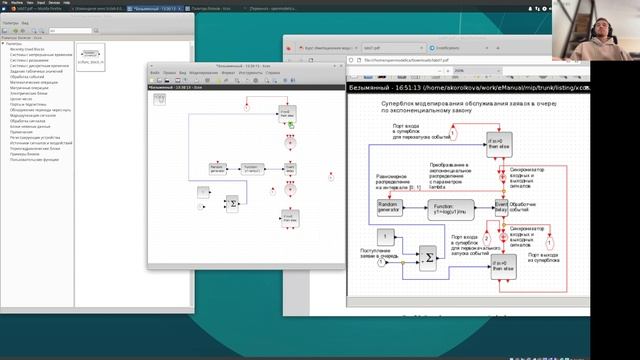Select Обнаружение перехода через нуль palette

[x=40, y=110]
